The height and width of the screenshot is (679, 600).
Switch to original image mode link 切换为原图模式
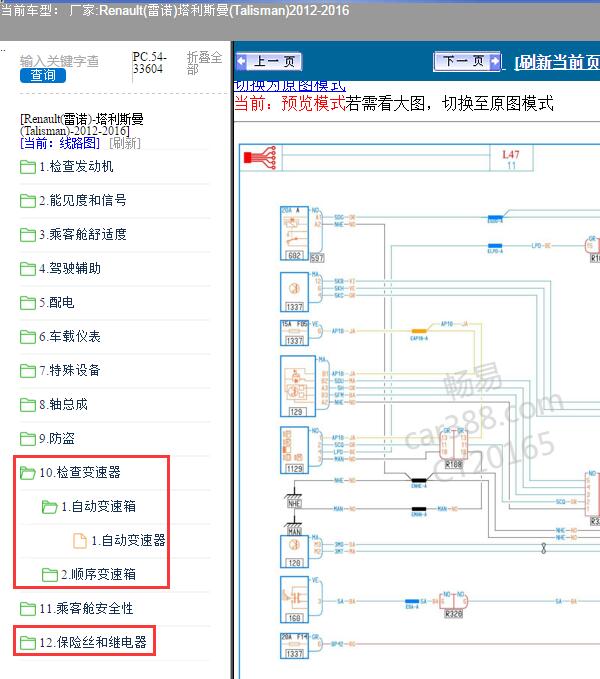pyautogui.click(x=290, y=85)
